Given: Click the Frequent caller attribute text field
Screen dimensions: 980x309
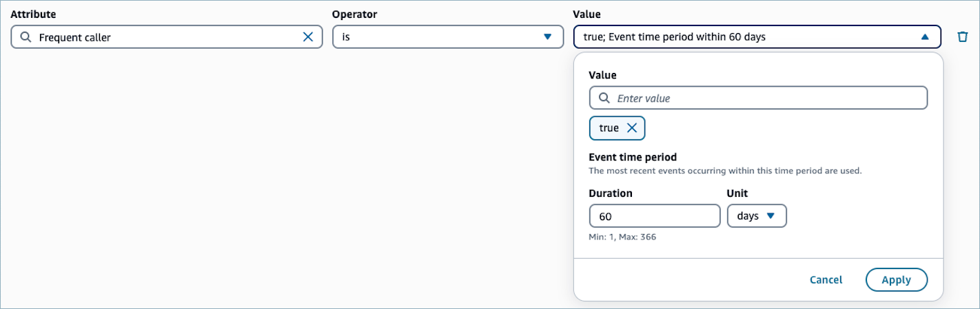Looking at the screenshot, I should (165, 37).
